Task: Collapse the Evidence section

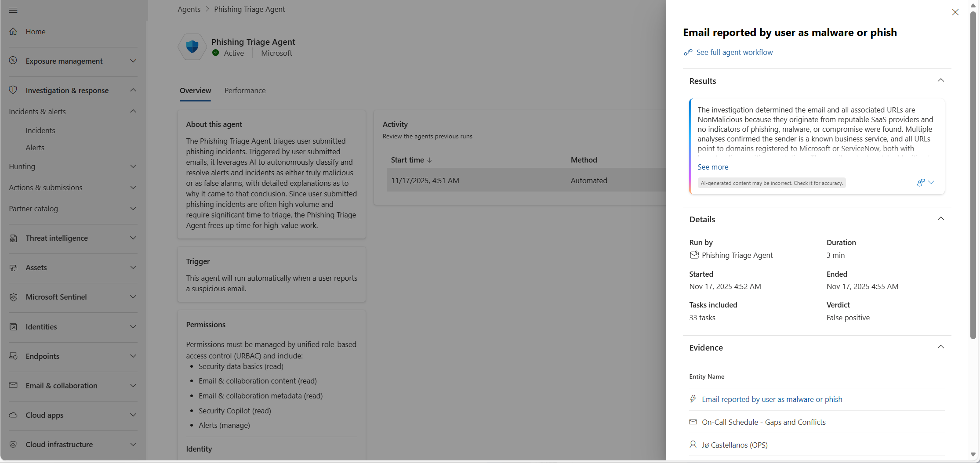Action: coord(941,347)
